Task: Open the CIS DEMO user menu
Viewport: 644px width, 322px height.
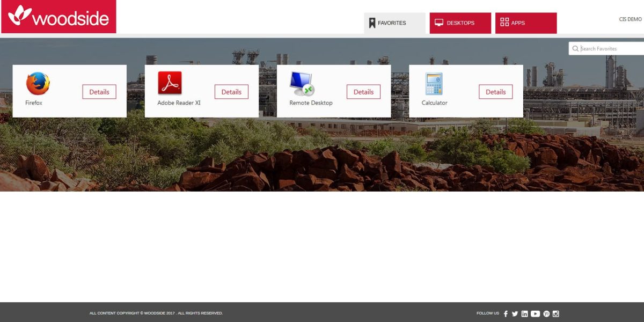Action: click(x=630, y=18)
